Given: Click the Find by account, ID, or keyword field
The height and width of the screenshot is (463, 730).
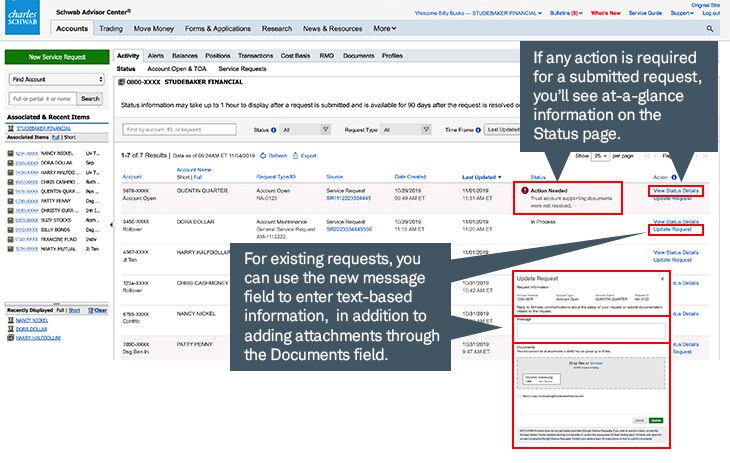Looking at the screenshot, I should point(179,129).
